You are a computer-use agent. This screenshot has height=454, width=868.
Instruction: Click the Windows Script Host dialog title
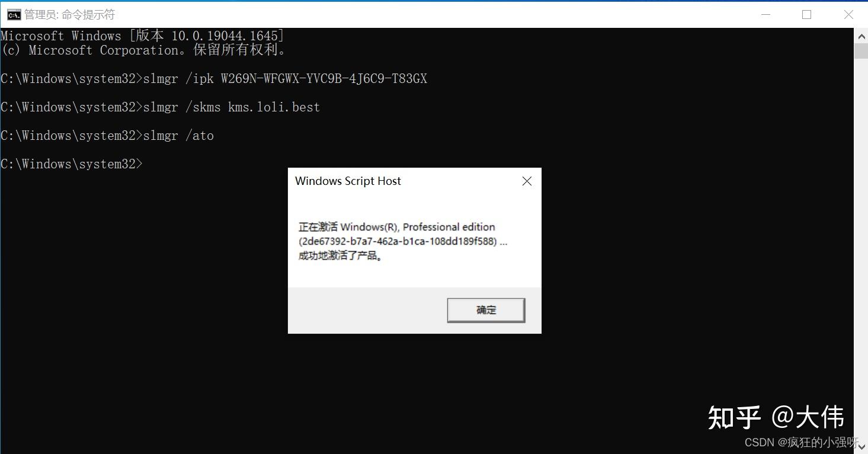(348, 181)
